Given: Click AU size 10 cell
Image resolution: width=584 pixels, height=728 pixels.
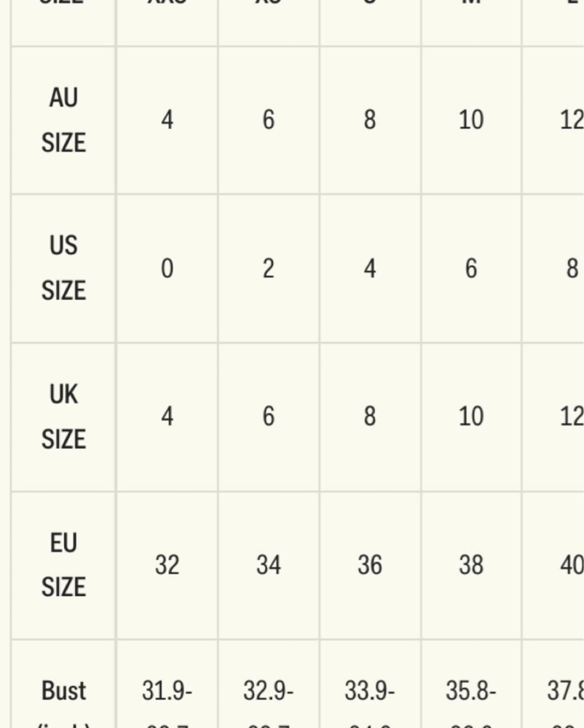Looking at the screenshot, I should pos(471,120).
